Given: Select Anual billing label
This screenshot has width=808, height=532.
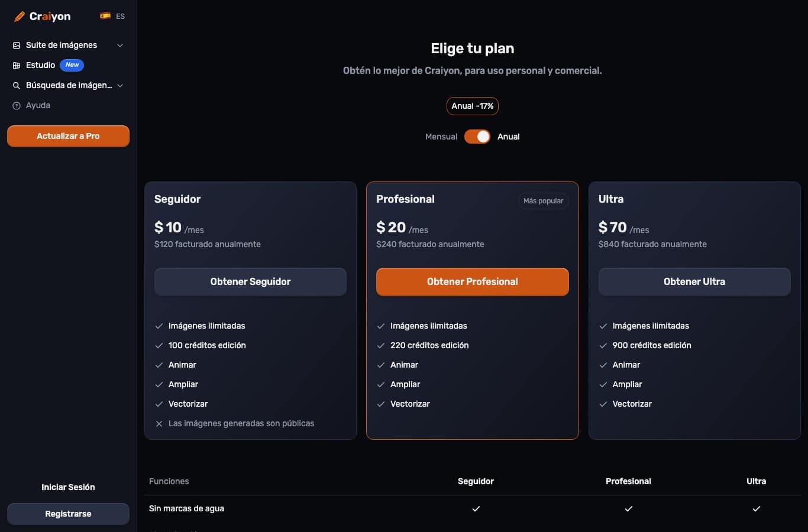Looking at the screenshot, I should (509, 137).
